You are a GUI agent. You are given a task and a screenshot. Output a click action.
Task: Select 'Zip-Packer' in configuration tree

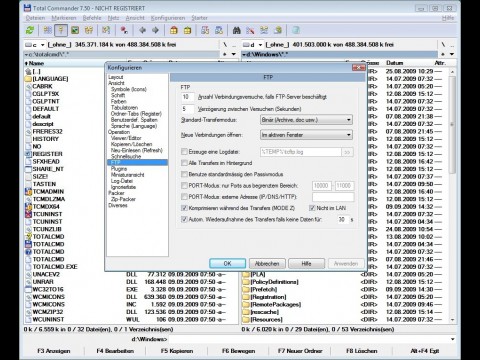pos(123,199)
